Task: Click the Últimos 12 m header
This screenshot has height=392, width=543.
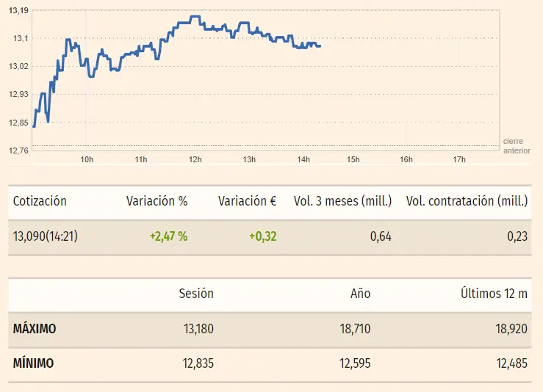Action: pyautogui.click(x=494, y=294)
